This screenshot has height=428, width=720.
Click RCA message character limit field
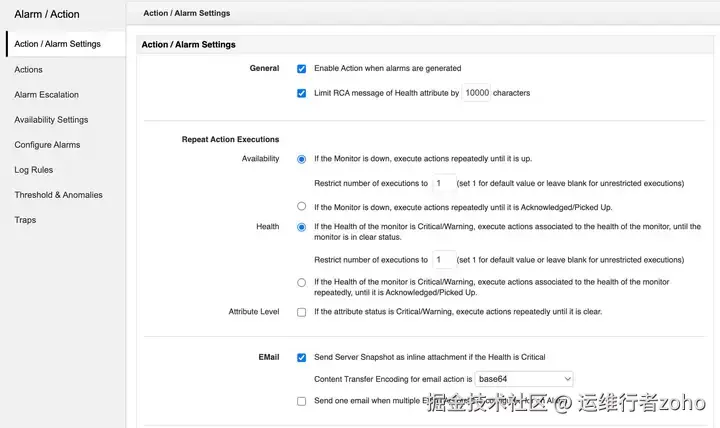click(x=477, y=94)
